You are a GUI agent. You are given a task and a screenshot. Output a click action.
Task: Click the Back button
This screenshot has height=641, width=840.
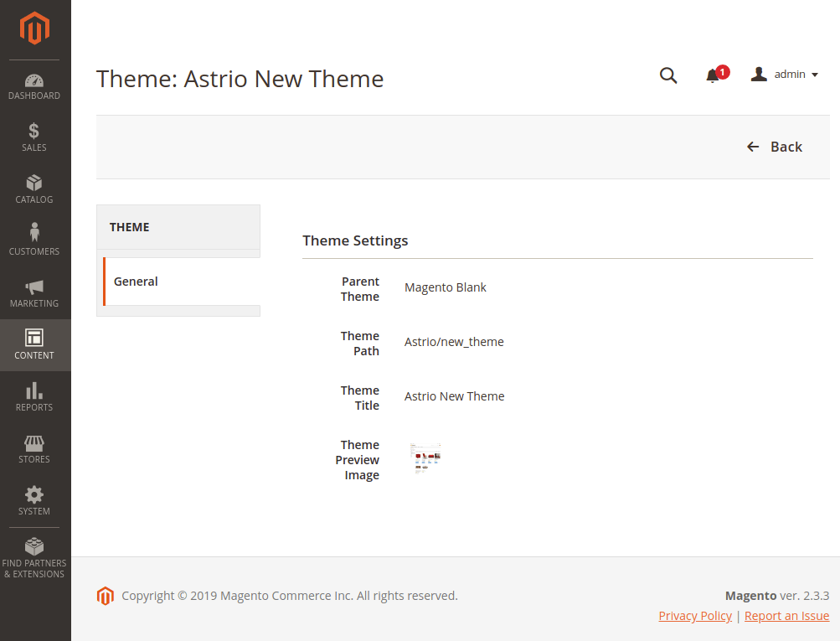pyautogui.click(x=775, y=147)
